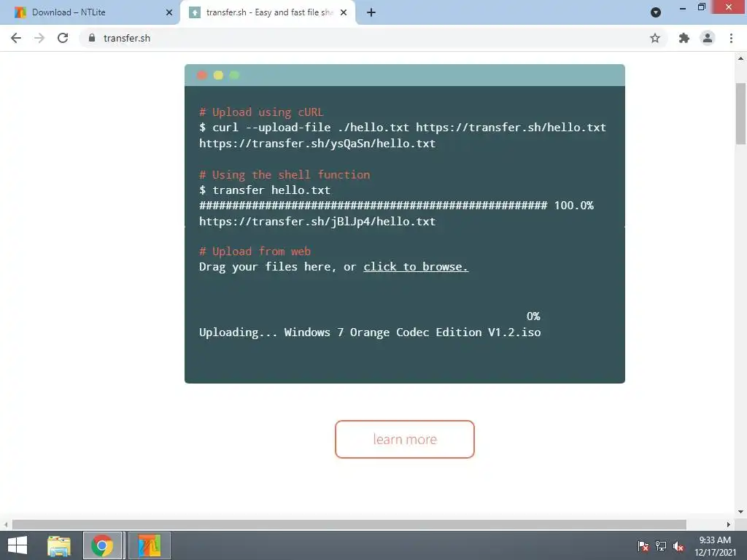This screenshot has height=560, width=747.
Task: Select the '# Upload from web' comment
Action: [x=255, y=252]
